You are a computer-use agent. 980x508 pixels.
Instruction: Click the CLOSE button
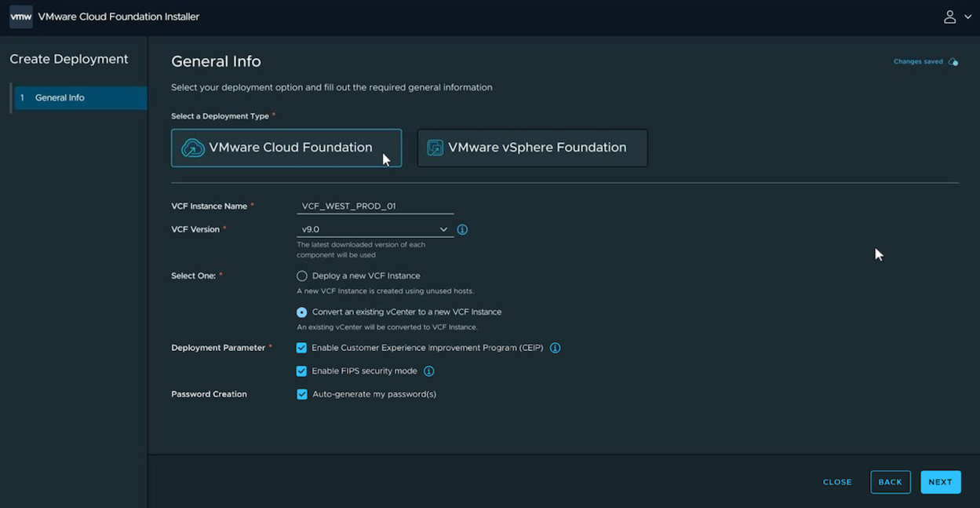(837, 482)
